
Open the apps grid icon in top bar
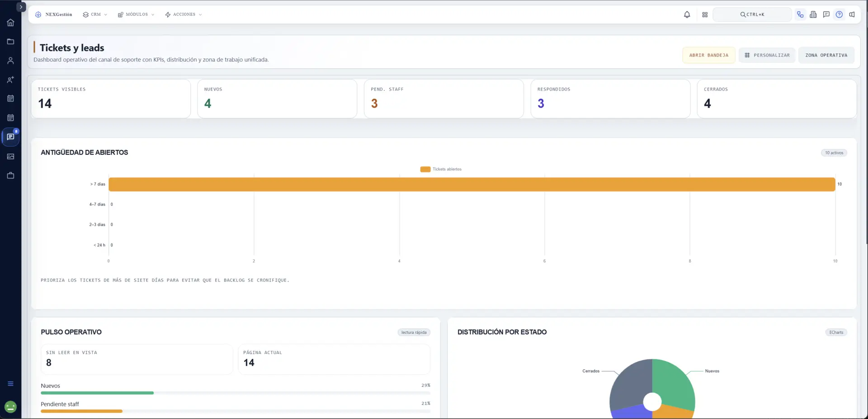(705, 14)
